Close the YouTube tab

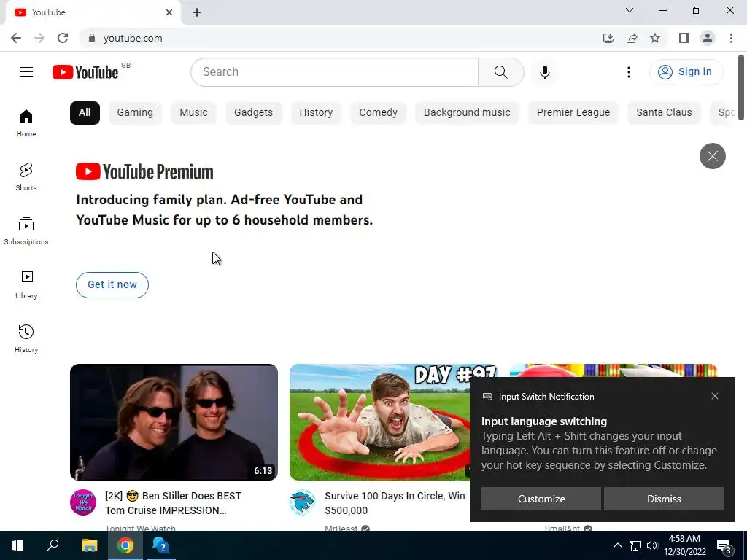tap(169, 12)
